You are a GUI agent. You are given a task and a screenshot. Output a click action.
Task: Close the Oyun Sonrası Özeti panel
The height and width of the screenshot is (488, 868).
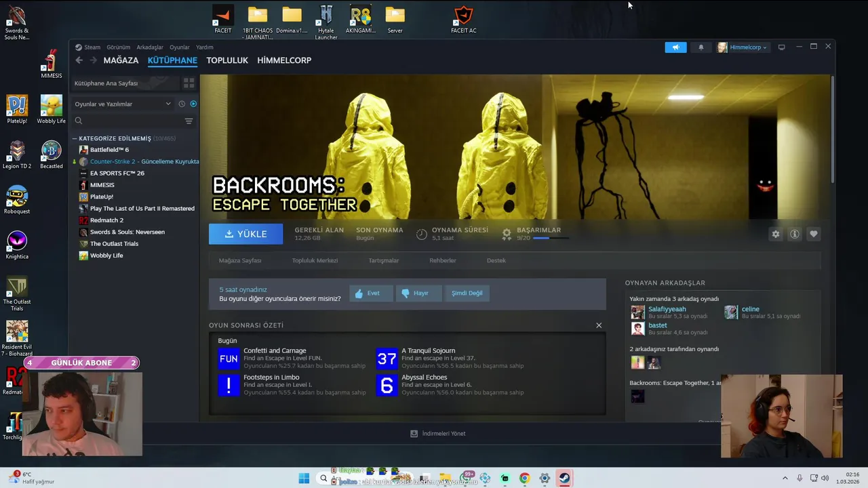click(x=599, y=325)
